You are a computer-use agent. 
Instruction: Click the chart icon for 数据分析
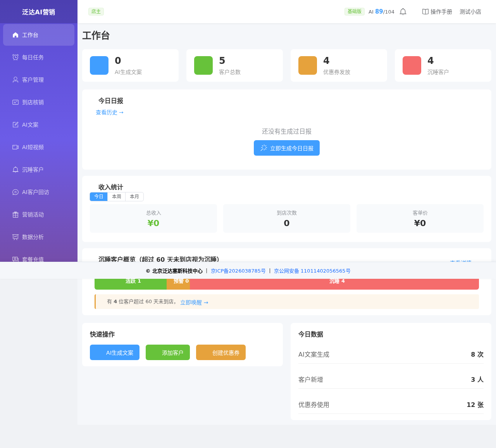tap(15, 237)
